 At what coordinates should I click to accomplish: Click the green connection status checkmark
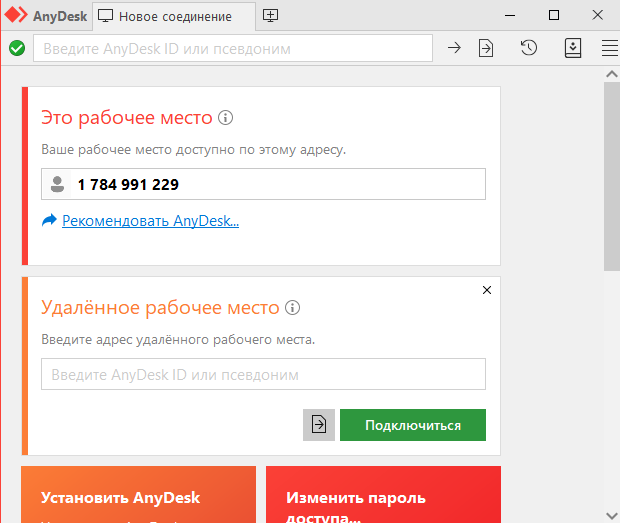coord(17,48)
